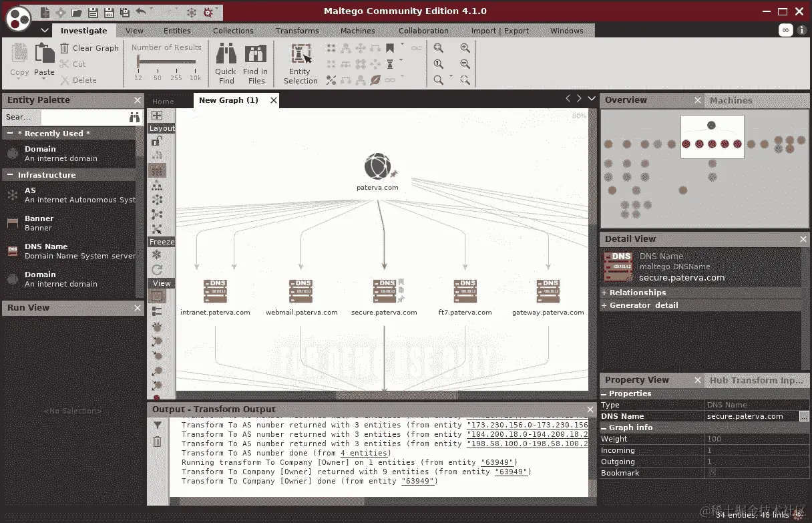
Task: Switch to Hub Transform Inputs tab
Action: coord(757,380)
